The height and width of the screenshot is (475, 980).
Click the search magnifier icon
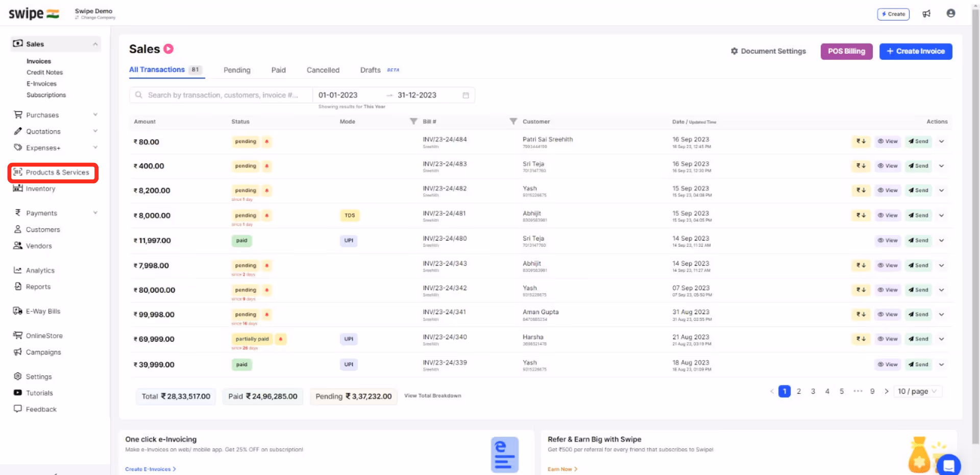139,95
